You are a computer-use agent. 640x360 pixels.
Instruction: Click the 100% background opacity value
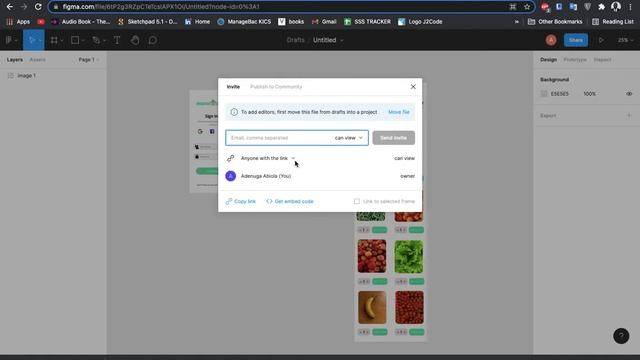click(x=589, y=93)
